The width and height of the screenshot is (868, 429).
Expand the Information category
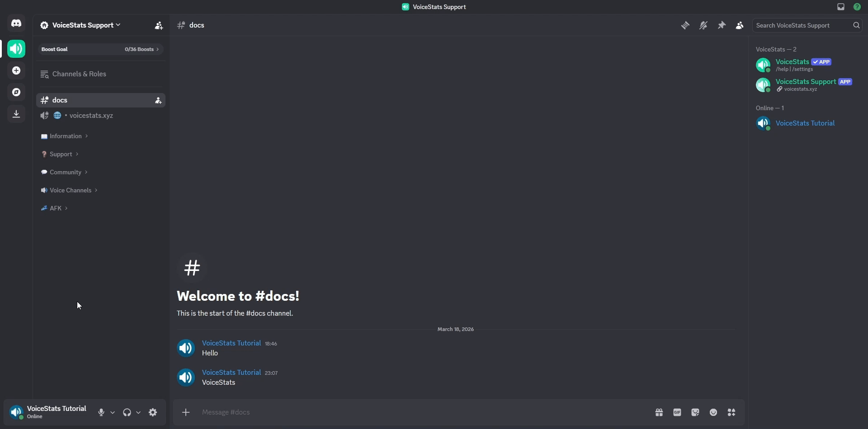pos(66,136)
